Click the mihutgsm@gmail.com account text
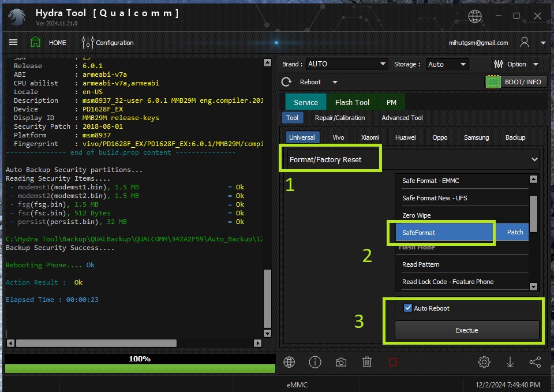Viewport: 554px width, 392px height. [478, 43]
